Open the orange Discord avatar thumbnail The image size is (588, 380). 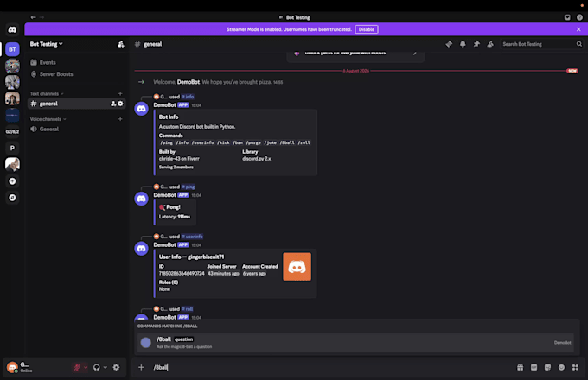coord(297,267)
